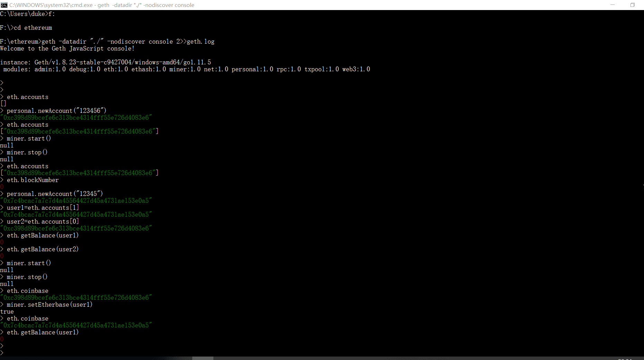
Task: Click the 'net:1.0' module entry
Action: pos(216,69)
